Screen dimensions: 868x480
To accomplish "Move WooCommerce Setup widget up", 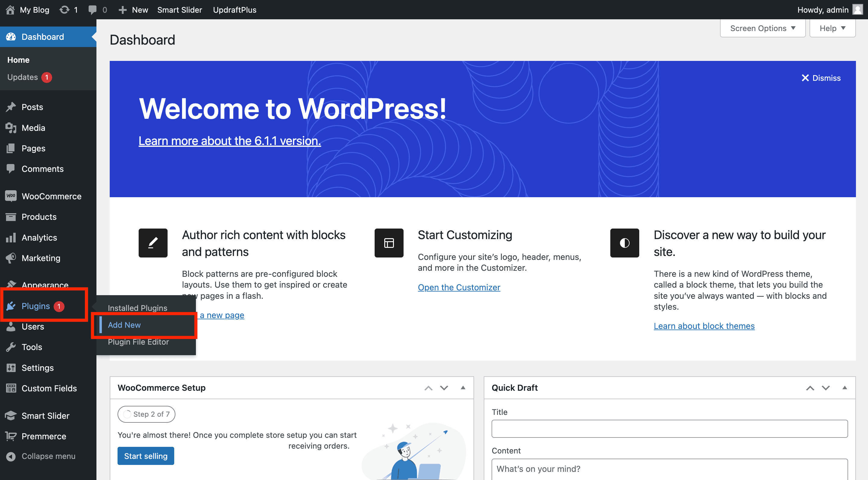I will 428,388.
